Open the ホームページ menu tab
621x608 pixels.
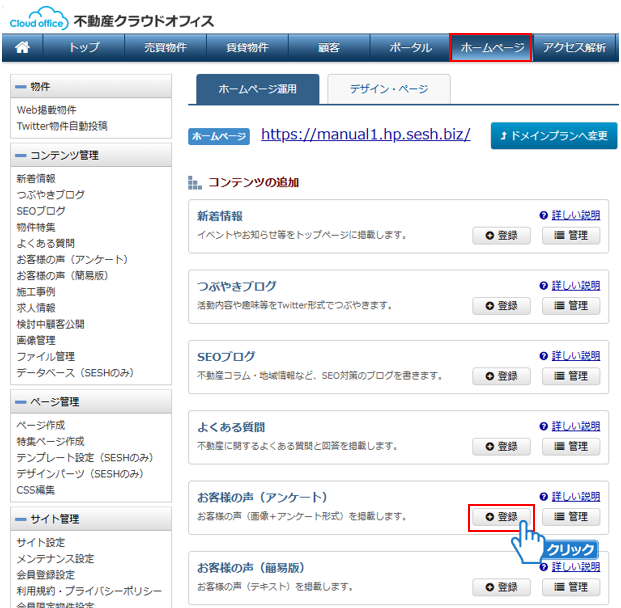[x=491, y=47]
